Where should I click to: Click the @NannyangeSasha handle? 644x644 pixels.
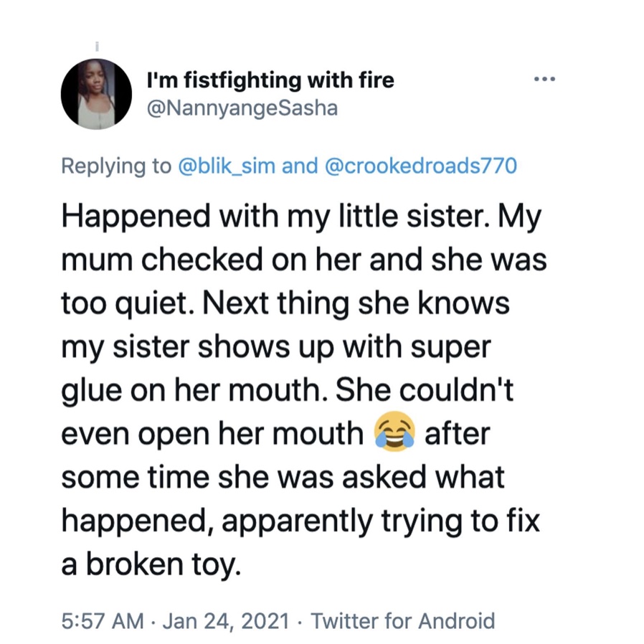click(242, 108)
